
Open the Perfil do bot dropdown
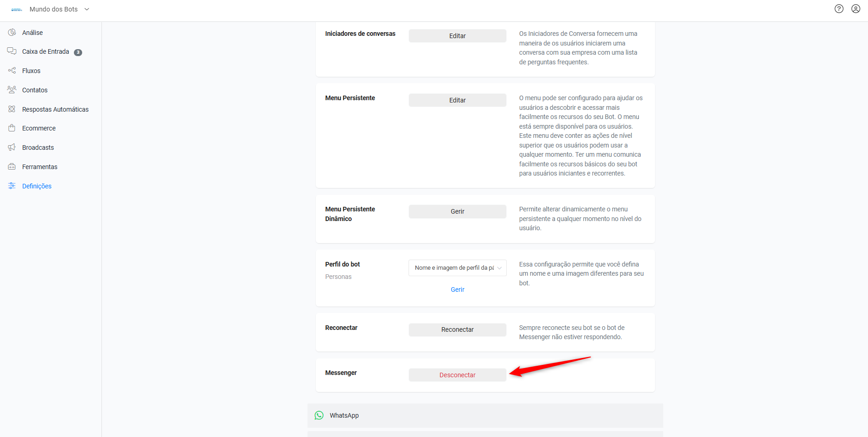point(458,268)
